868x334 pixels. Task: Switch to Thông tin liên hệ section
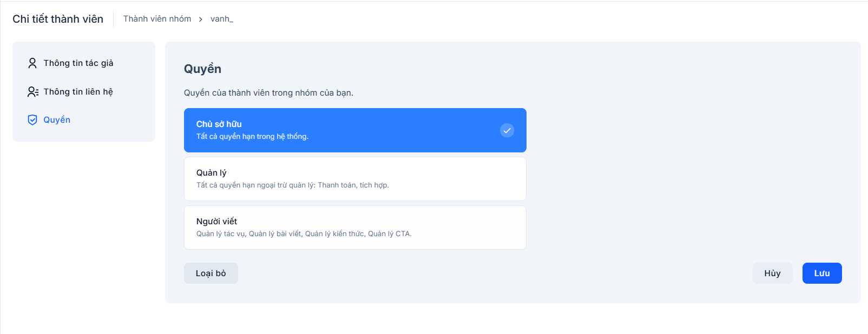[x=78, y=92]
